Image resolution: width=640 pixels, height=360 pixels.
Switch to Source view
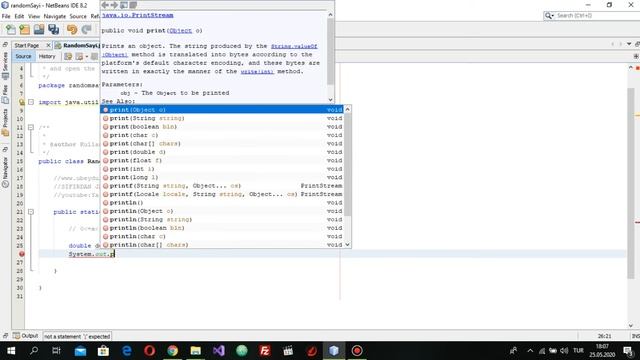click(x=23, y=56)
